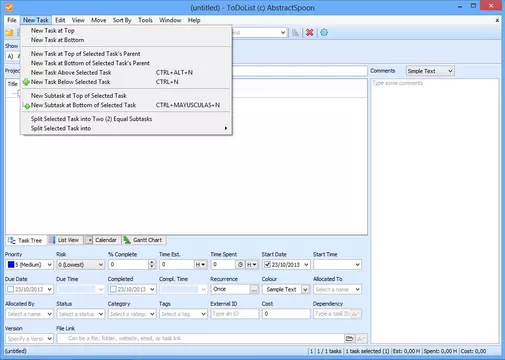Click the red X delete icon in toolbar
This screenshot has width=505, height=360.
point(310,32)
